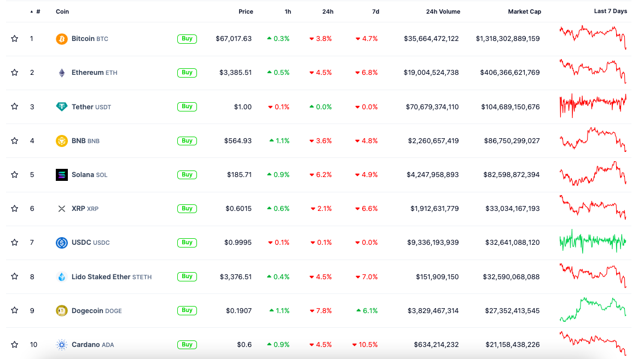Sort the table by Coin name
This screenshot has height=359, width=644.
click(62, 11)
